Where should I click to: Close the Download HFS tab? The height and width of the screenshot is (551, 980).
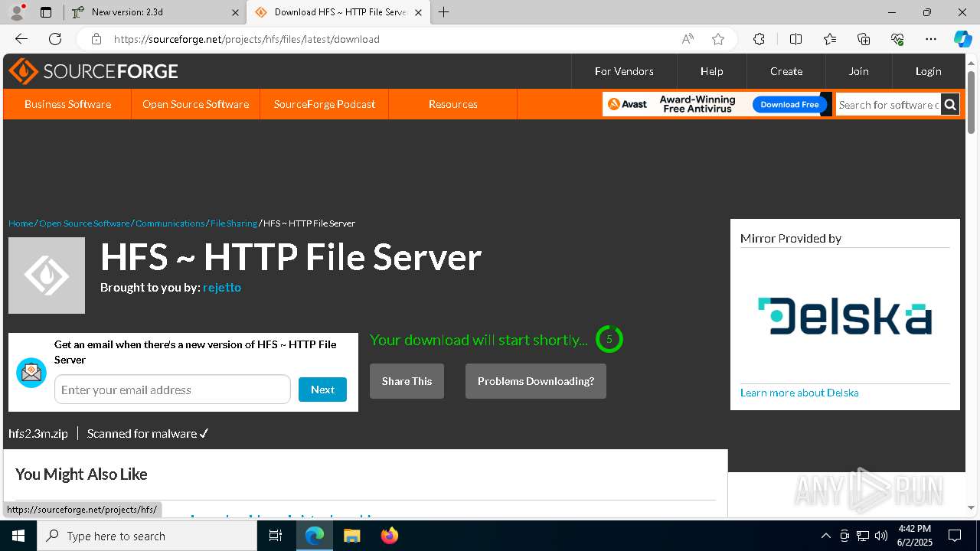(x=418, y=12)
